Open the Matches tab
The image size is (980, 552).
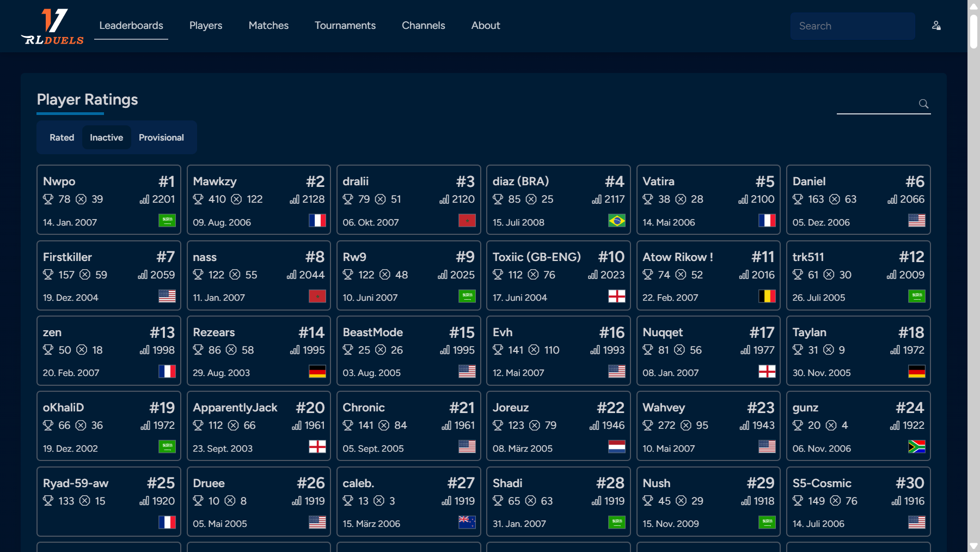point(268,26)
